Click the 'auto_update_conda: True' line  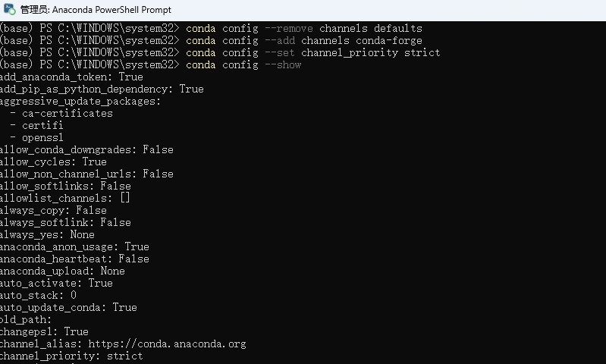68,307
